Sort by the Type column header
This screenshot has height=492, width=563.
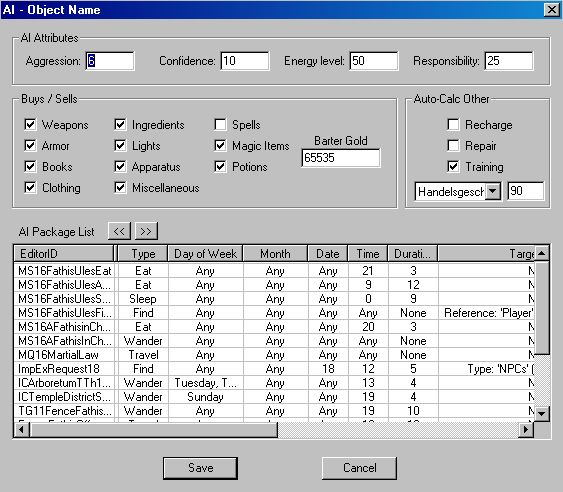point(143,254)
